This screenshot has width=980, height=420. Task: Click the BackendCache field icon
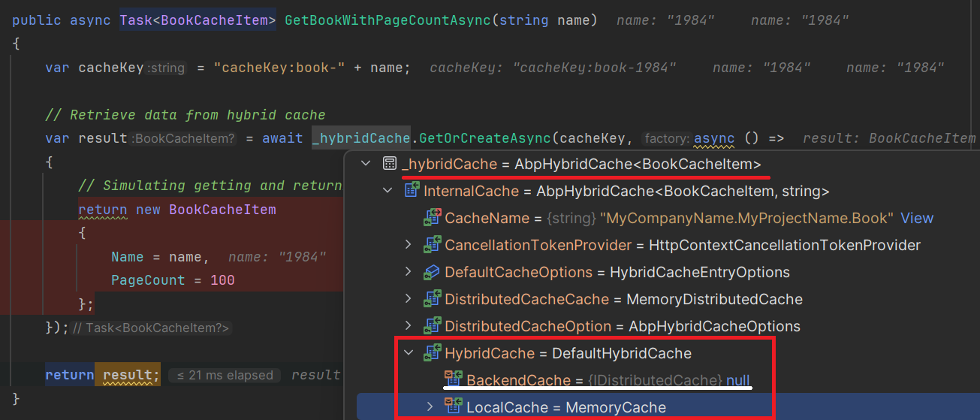click(453, 380)
